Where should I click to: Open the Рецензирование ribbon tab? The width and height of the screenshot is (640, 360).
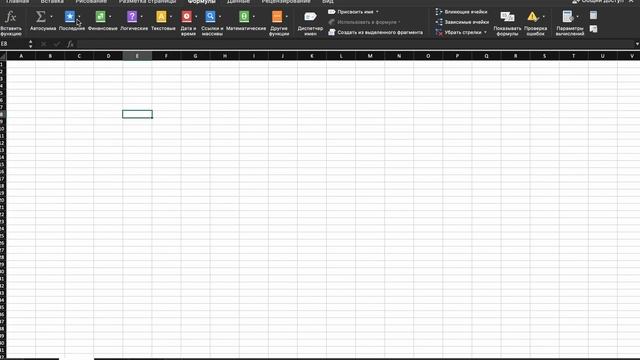click(x=286, y=2)
